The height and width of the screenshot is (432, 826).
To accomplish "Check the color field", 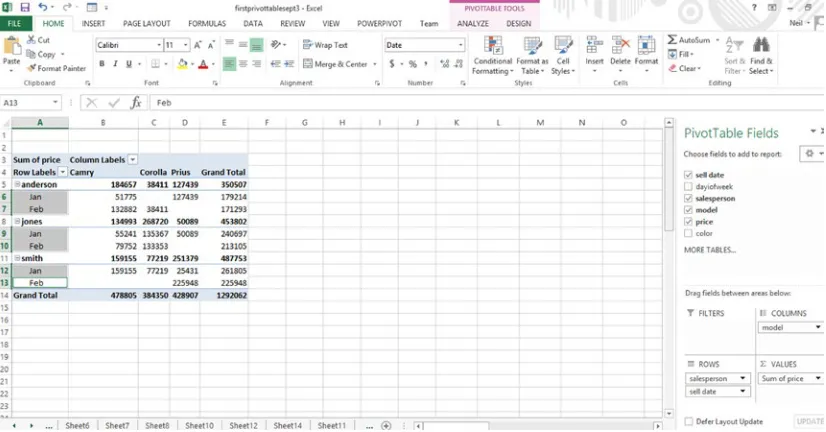I will pos(688,233).
